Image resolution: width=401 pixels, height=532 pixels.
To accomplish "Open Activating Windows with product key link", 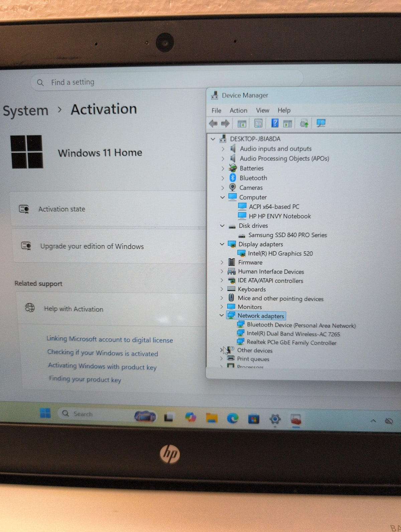I will pos(102,366).
